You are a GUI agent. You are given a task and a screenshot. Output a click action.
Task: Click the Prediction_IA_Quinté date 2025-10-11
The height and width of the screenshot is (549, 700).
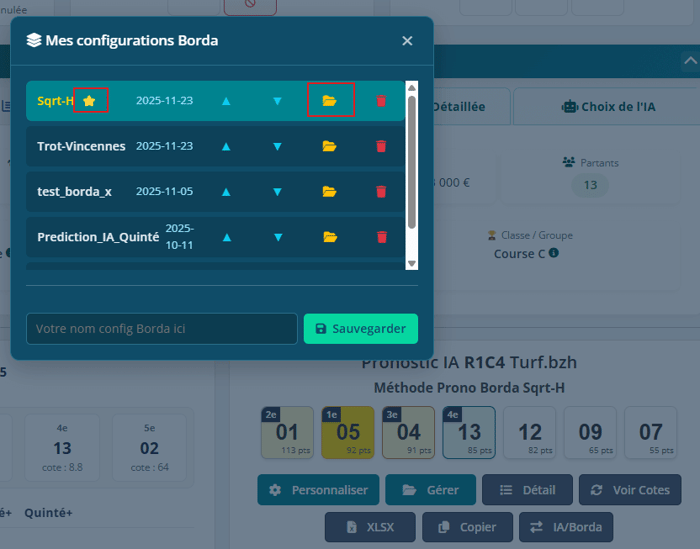click(x=179, y=237)
